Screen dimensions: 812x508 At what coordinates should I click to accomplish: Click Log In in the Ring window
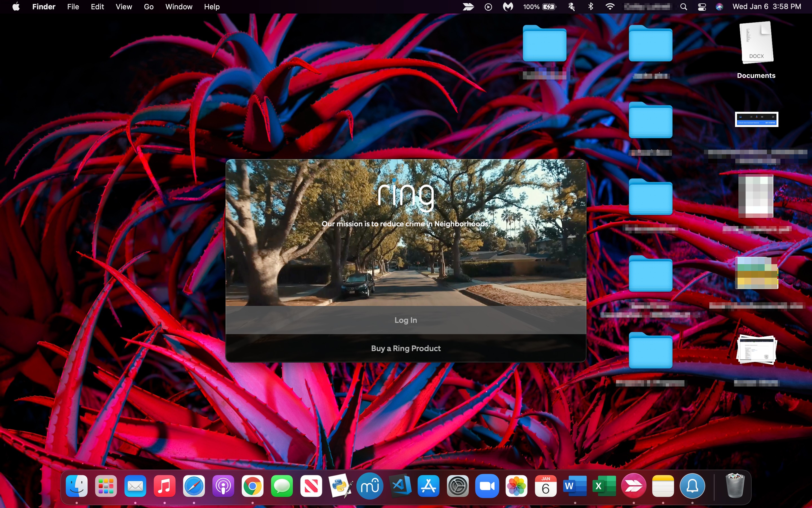(406, 320)
